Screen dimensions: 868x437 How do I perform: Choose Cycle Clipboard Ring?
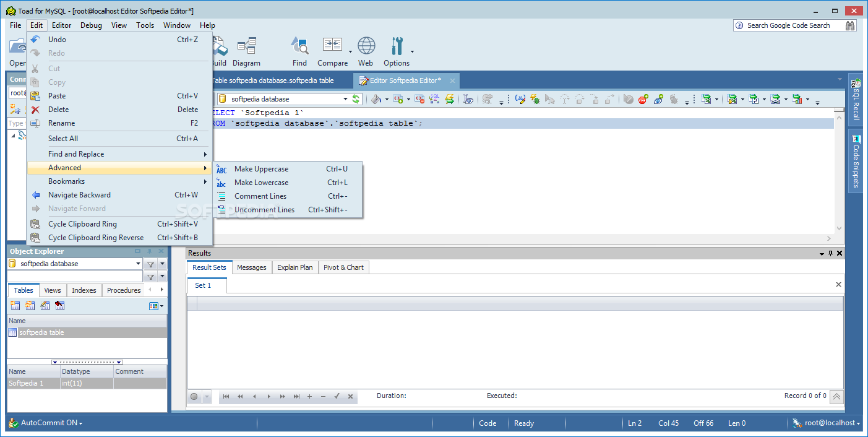point(119,224)
